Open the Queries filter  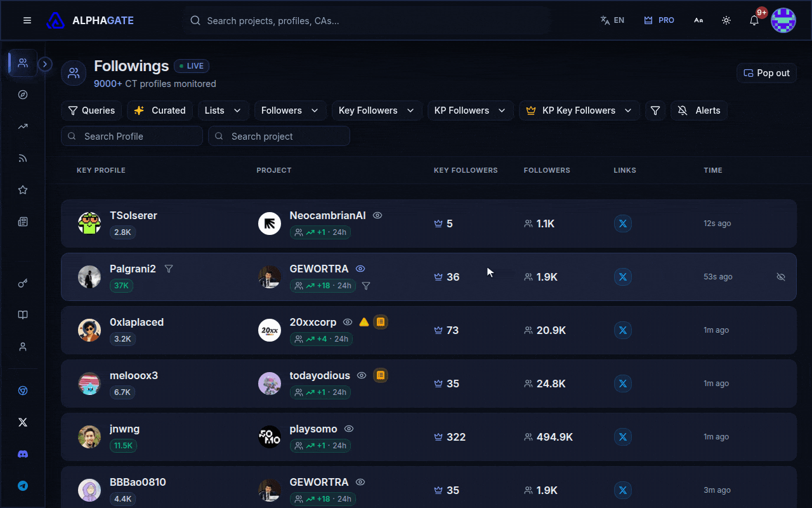click(91, 110)
